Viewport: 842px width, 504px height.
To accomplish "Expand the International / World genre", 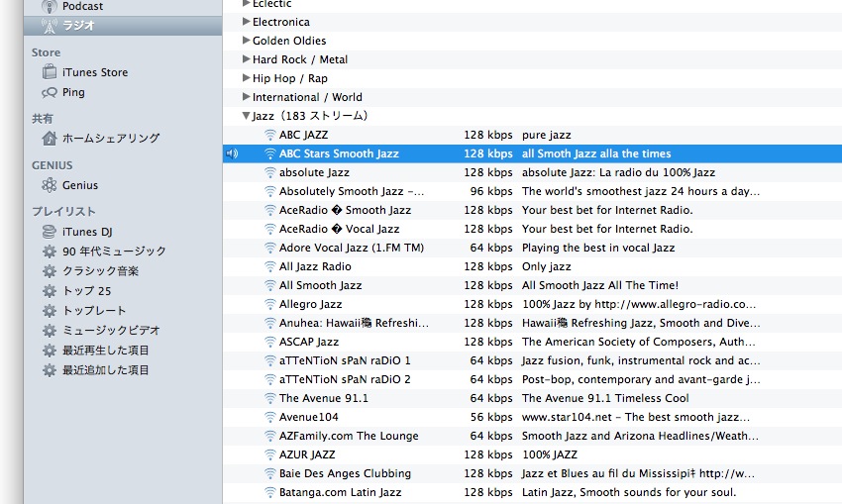I will pyautogui.click(x=246, y=97).
